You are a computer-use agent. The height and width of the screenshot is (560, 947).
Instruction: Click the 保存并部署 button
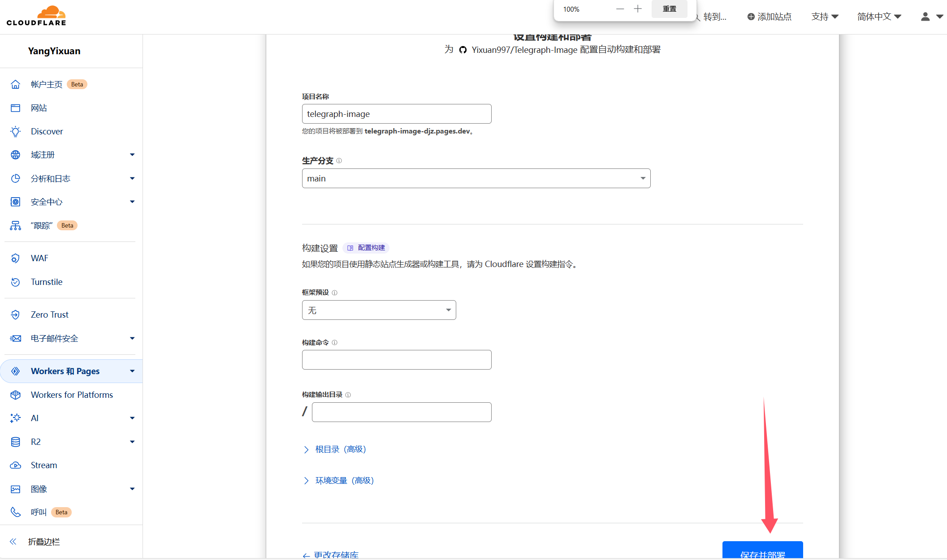(x=762, y=551)
